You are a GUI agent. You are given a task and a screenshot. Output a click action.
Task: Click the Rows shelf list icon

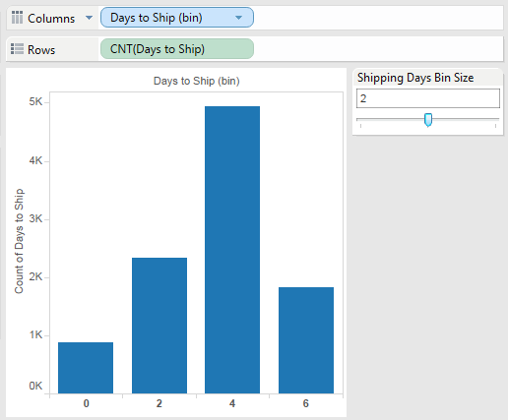[x=17, y=49]
